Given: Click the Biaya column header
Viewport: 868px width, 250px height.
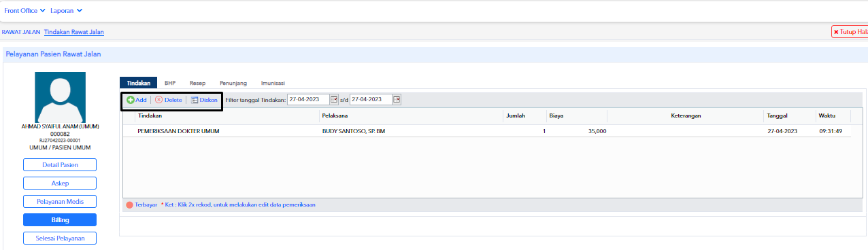Looking at the screenshot, I should pyautogui.click(x=577, y=116).
